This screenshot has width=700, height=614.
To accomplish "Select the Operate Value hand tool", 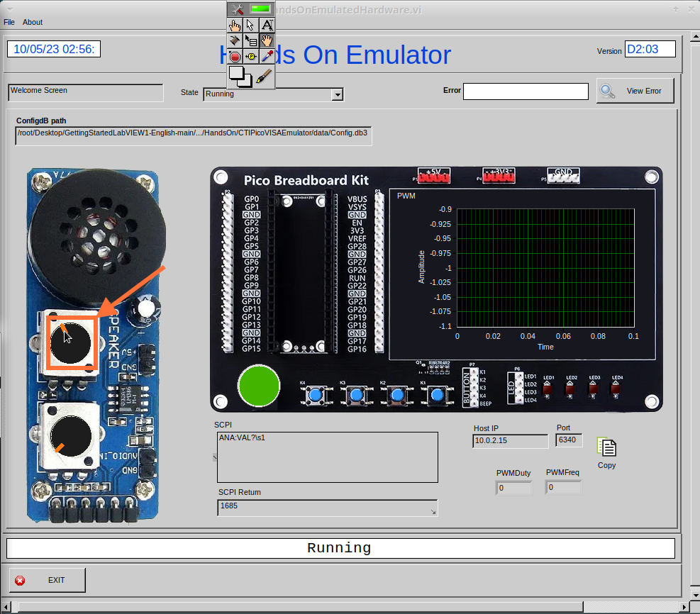I will point(235,25).
